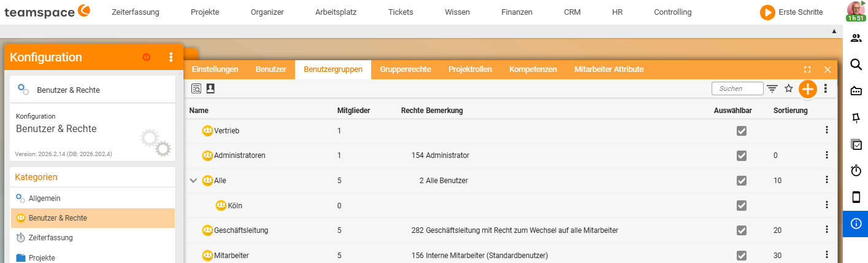
Task: Click the red warning gear in Konfiguration header
Action: click(x=146, y=57)
